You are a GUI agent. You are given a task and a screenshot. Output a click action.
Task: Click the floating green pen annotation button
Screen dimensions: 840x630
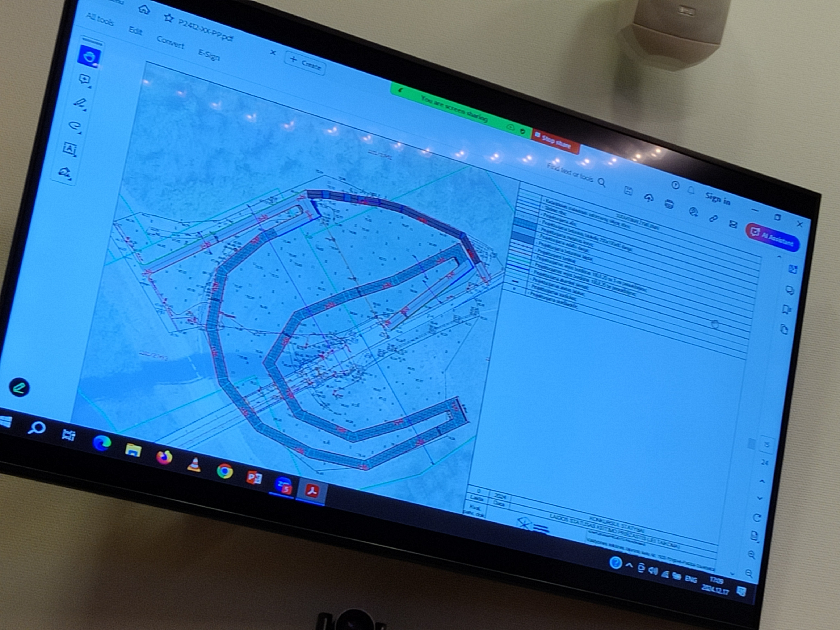coord(19,387)
